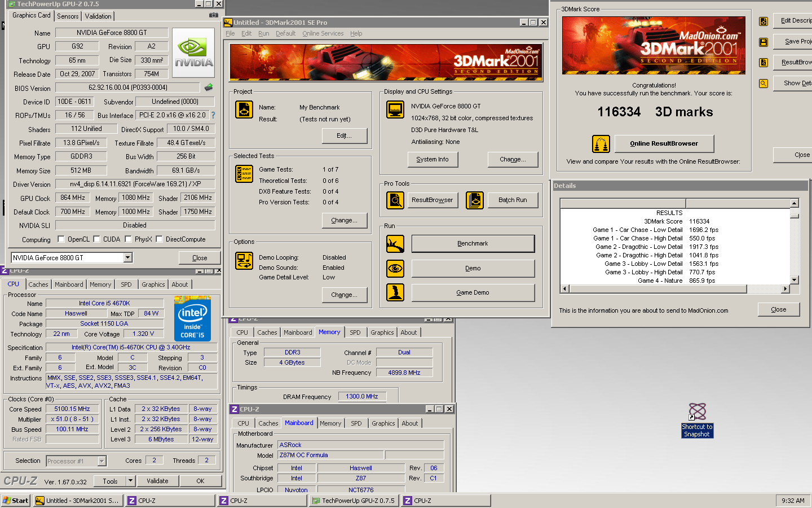This screenshot has height=508, width=812.
Task: Open the Processor #1 selection dropdown
Action: [x=102, y=461]
